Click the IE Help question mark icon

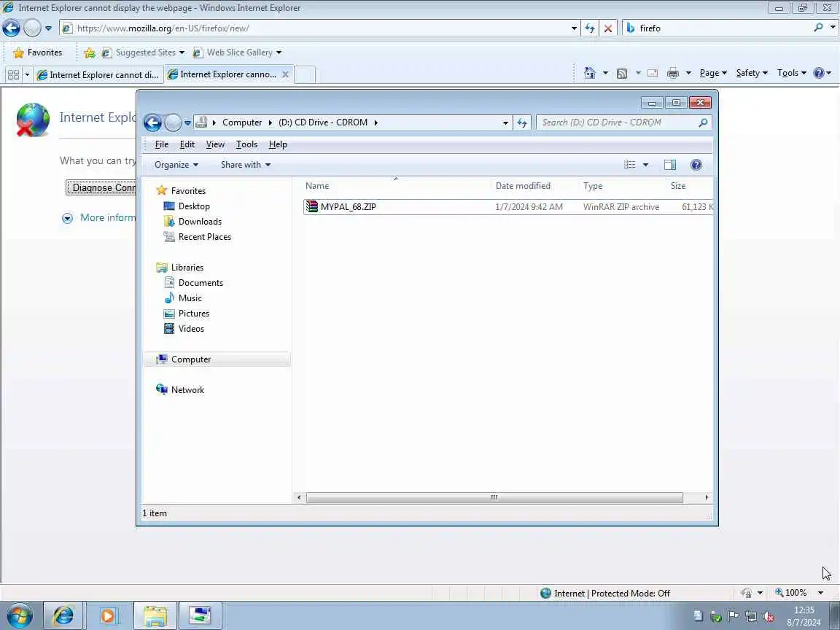[x=819, y=73]
